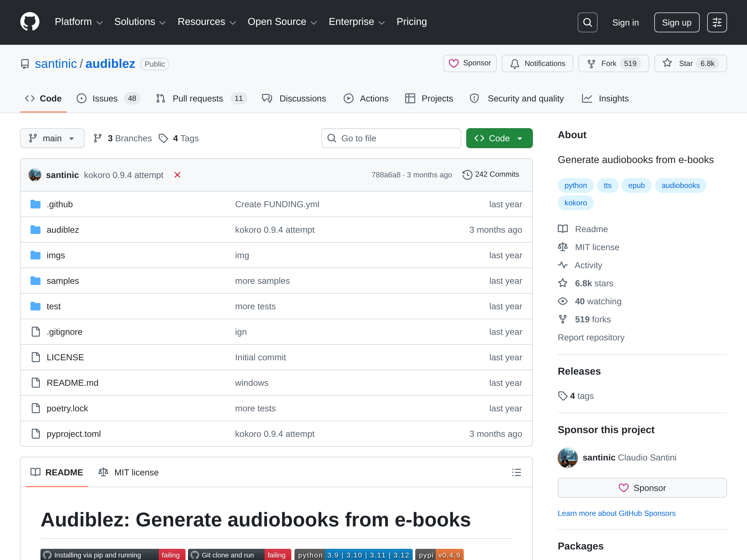Go to the GitHub homepage via the logo
This screenshot has width=747, height=560.
pos(30,22)
